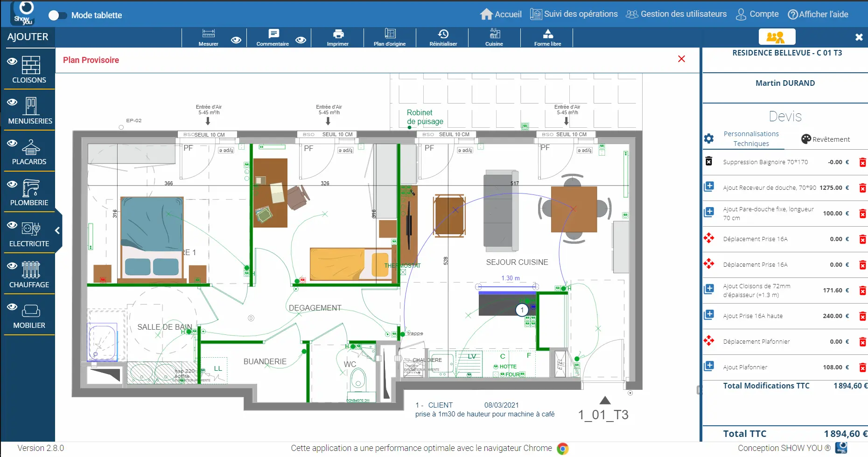
Task: Toggle ELECTRICITE visibility eye
Action: click(x=12, y=225)
